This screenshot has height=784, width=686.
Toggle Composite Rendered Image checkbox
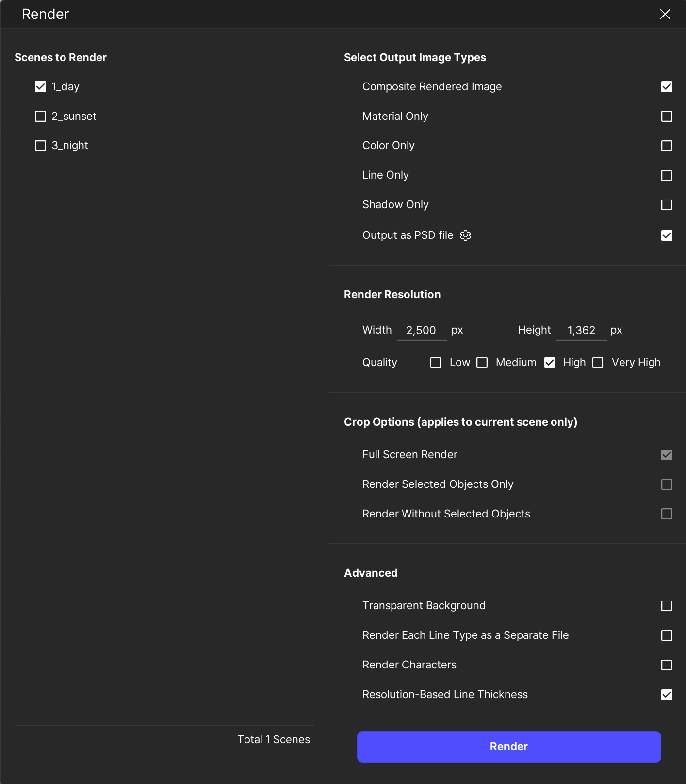pos(667,87)
